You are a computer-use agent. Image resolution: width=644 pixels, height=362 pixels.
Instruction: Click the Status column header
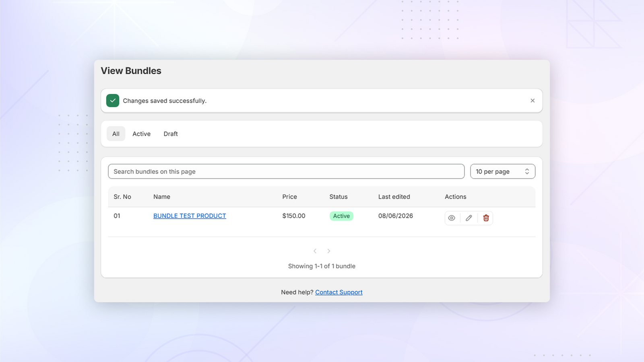click(x=339, y=197)
